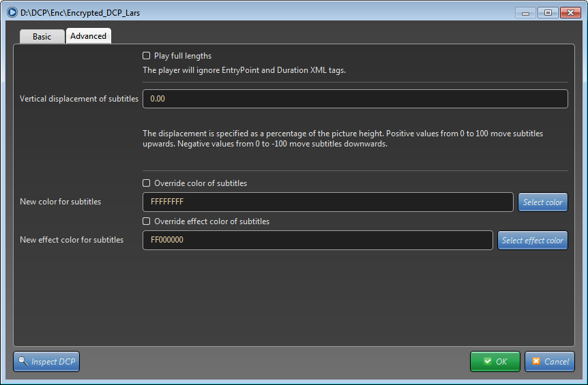
Task: Click the New color field showing FFFFFFFF
Action: point(327,202)
